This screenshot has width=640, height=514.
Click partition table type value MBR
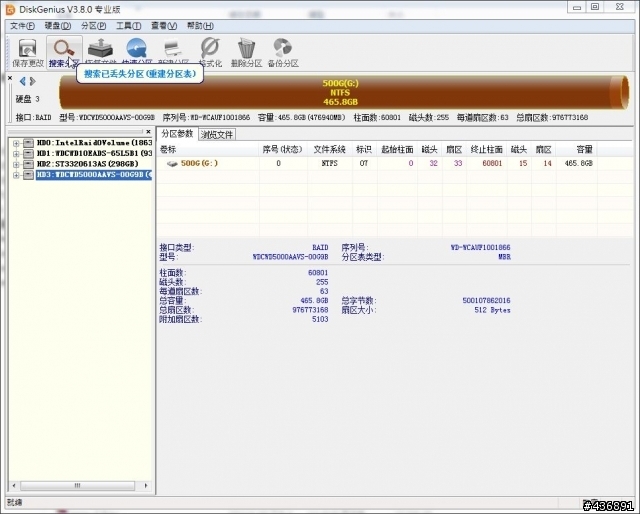pyautogui.click(x=504, y=257)
